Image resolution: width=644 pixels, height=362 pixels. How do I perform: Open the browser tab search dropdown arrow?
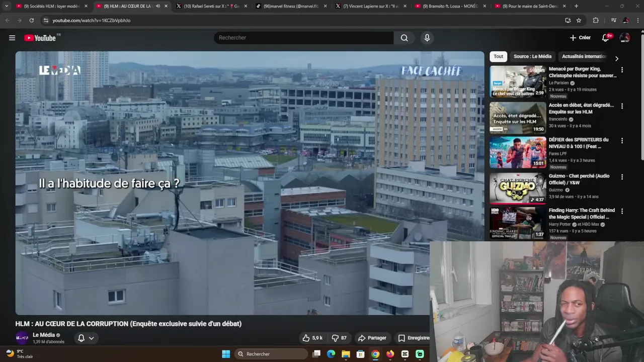7,6
